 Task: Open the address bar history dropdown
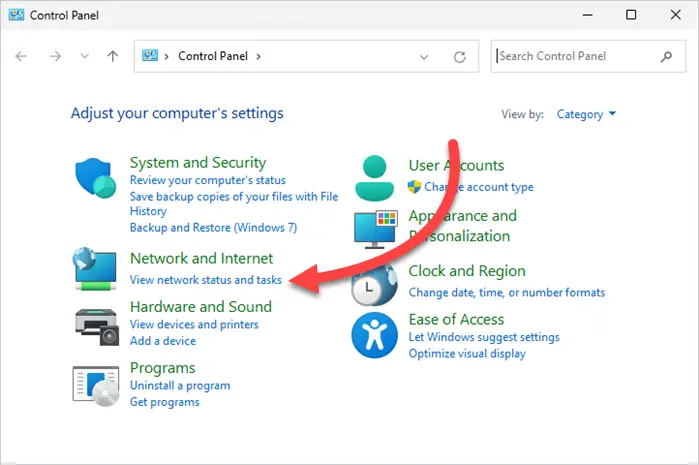[x=424, y=57]
